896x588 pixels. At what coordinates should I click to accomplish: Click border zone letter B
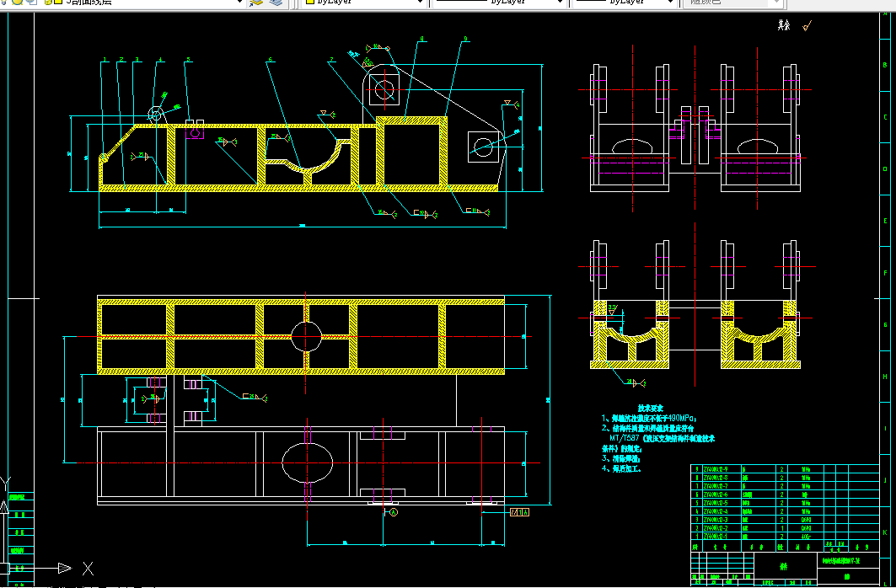[886, 65]
